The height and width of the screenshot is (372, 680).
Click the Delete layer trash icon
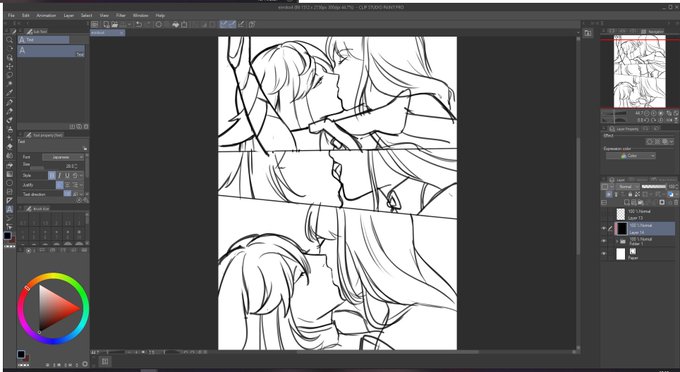point(676,202)
